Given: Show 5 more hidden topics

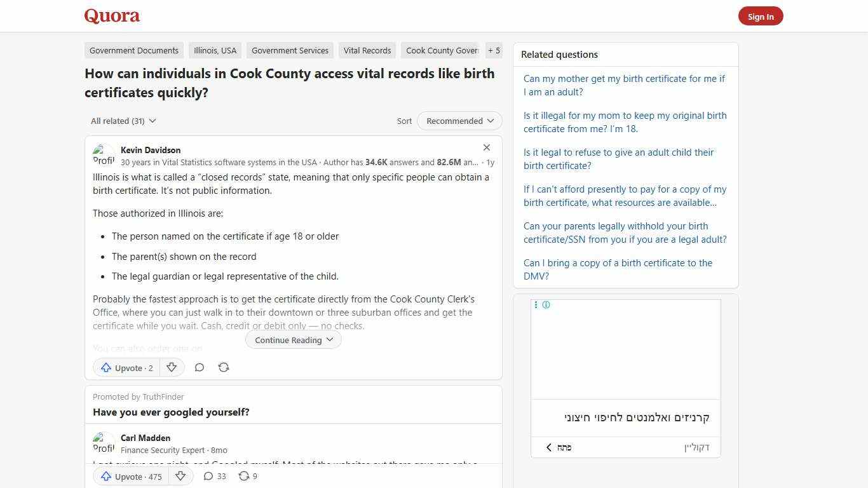Looking at the screenshot, I should point(494,50).
